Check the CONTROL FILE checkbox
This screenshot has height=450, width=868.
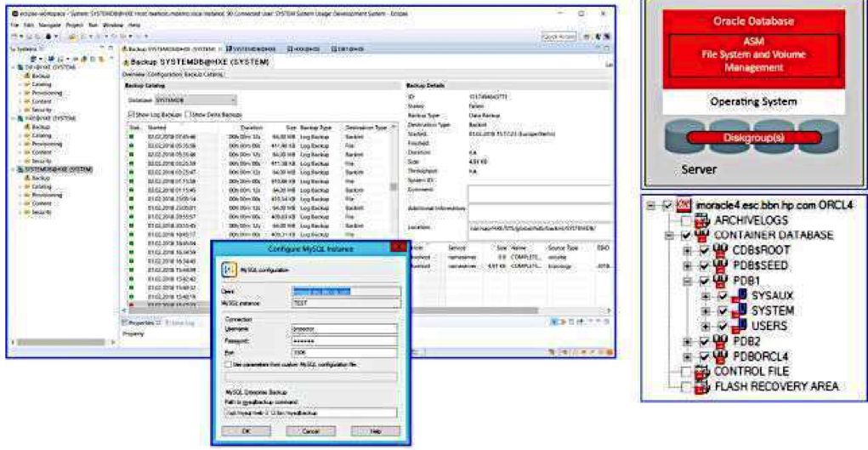(x=686, y=372)
